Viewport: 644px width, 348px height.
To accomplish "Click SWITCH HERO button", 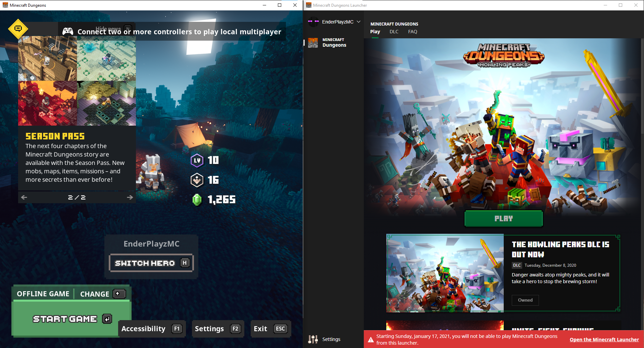I will pos(151,263).
